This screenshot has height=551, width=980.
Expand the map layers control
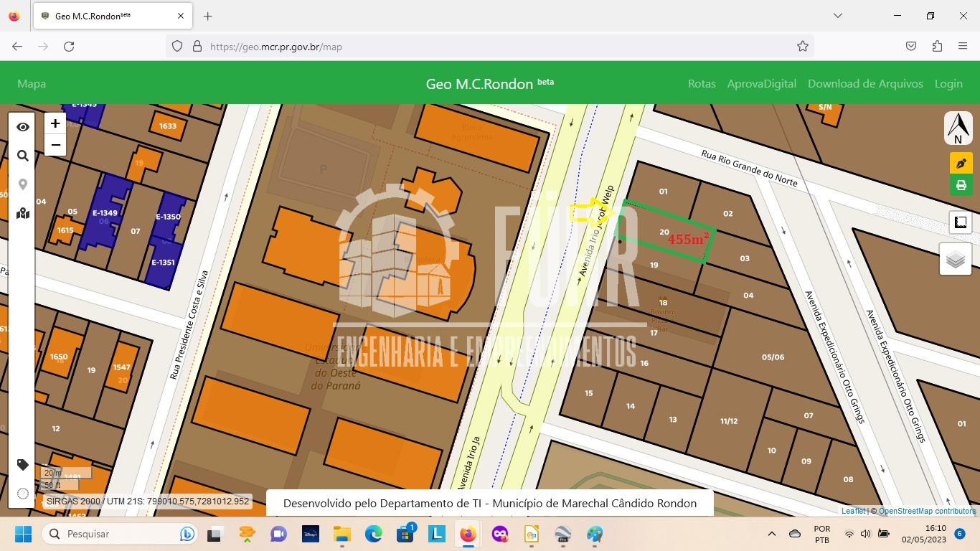(x=956, y=259)
